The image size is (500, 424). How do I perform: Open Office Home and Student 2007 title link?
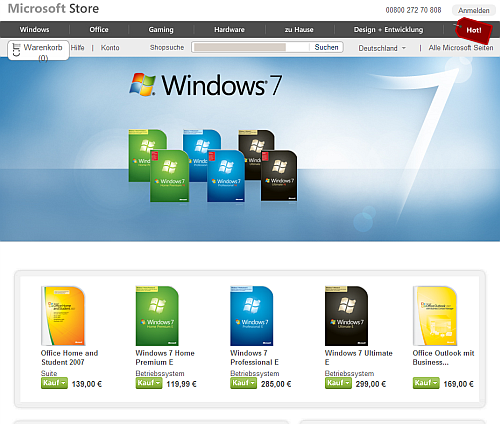tap(69, 357)
